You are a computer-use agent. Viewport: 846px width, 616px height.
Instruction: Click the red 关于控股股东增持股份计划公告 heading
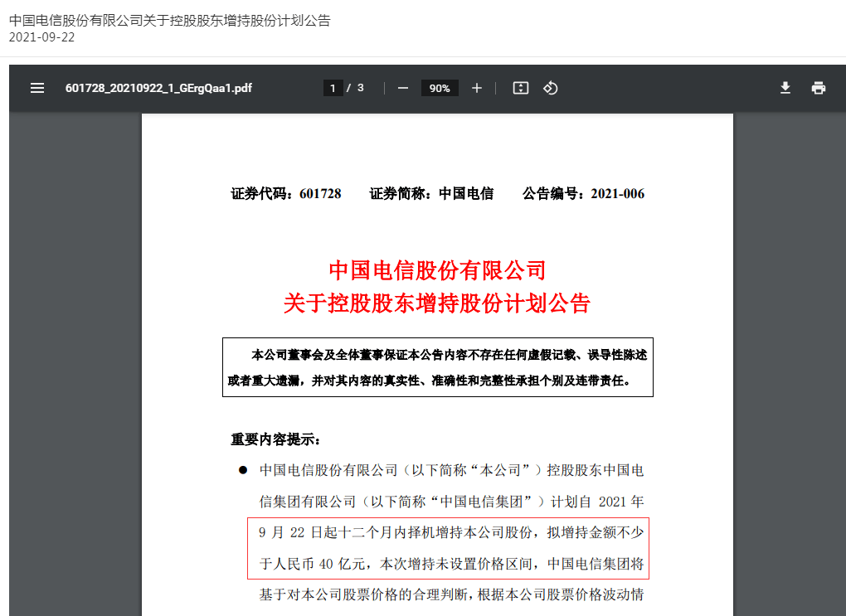pos(437,303)
